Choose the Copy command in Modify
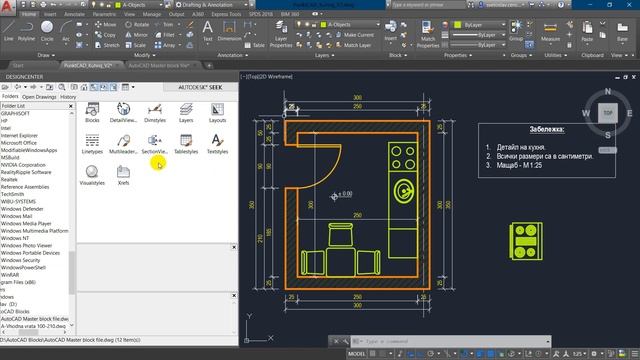The width and height of the screenshot is (640, 360). (x=105, y=35)
